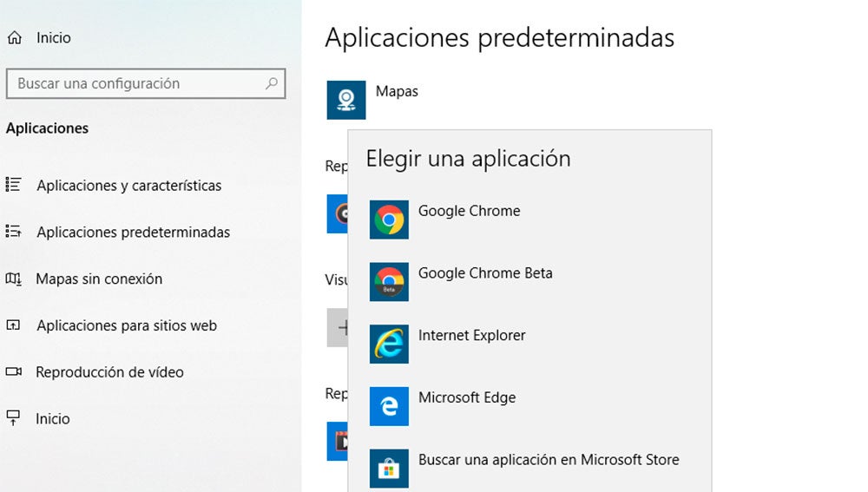Click the Google Chrome icon in app chooser
This screenshot has height=492, width=868.
[389, 220]
